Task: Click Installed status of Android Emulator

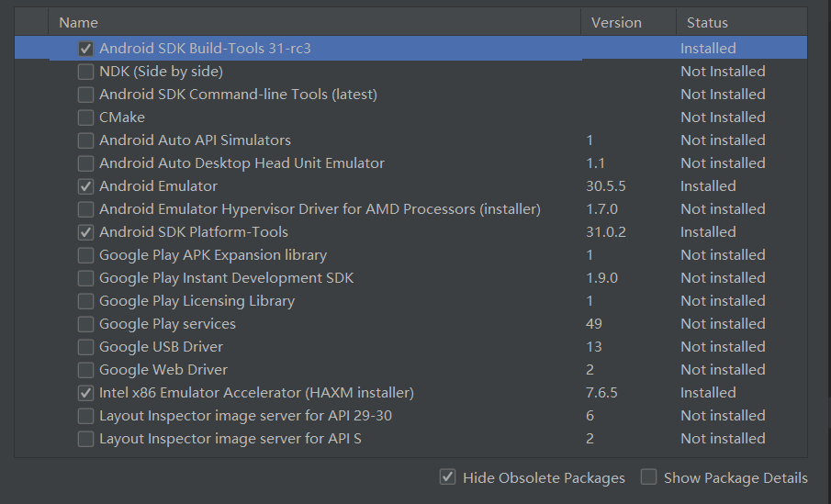Action: click(708, 186)
